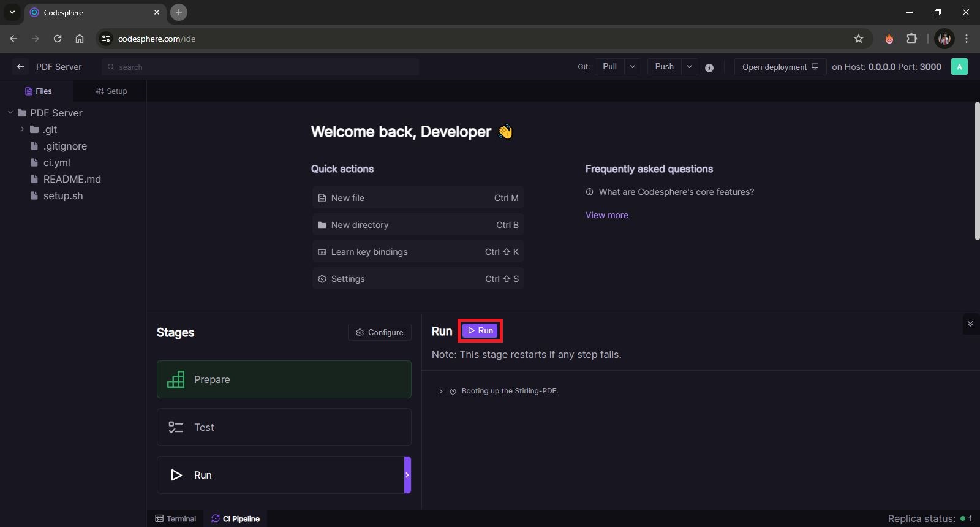This screenshot has height=527, width=980.
Task: Click What are Codesphere's core features question
Action: tap(669, 192)
